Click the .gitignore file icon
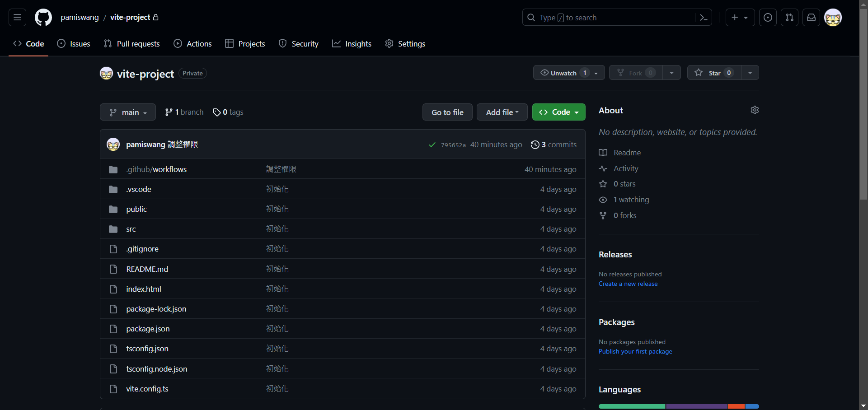Viewport: 868px width, 410px height. click(x=113, y=249)
